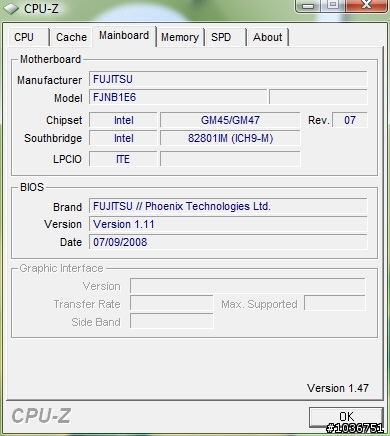The width and height of the screenshot is (390, 436).
Task: Minimize the CPU-Z window
Action: 308,5
